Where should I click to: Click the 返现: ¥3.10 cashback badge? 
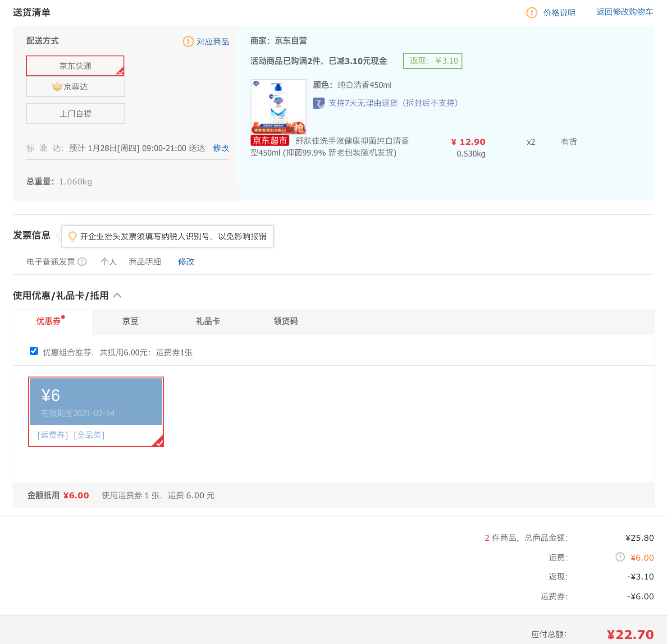pyautogui.click(x=433, y=61)
